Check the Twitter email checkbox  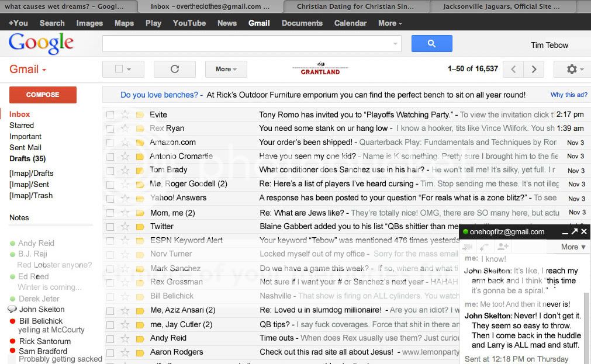point(110,227)
